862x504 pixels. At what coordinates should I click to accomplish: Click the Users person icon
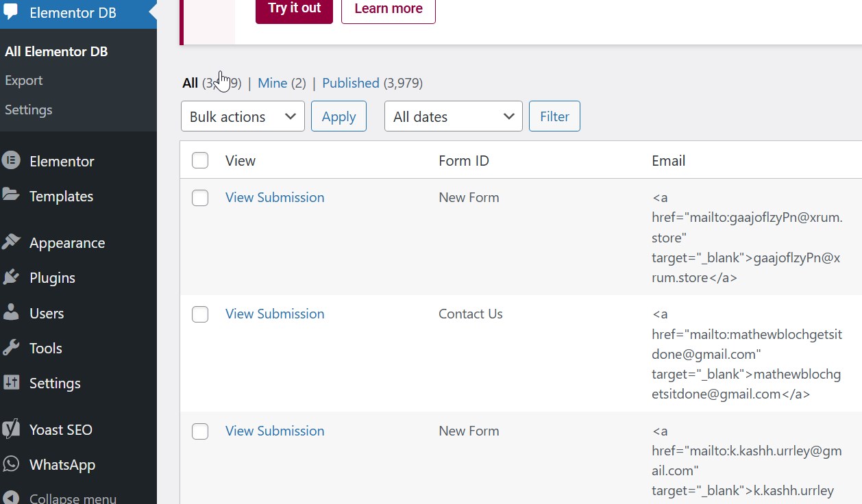(x=10, y=313)
